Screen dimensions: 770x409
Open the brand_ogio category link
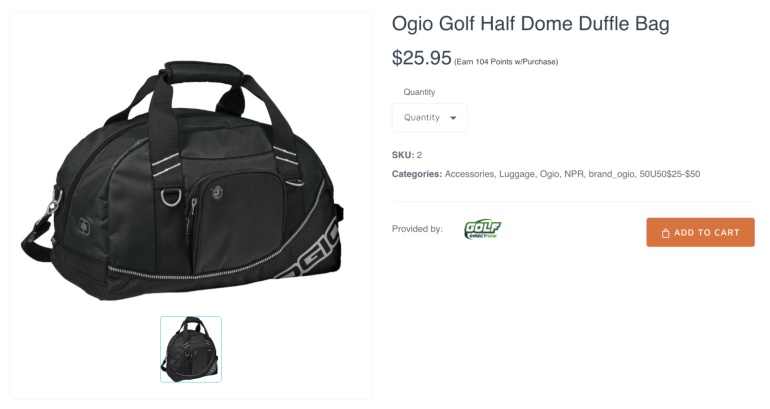click(611, 174)
